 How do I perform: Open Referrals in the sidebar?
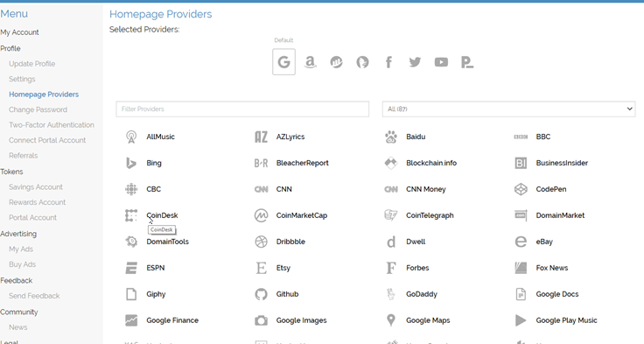click(23, 155)
